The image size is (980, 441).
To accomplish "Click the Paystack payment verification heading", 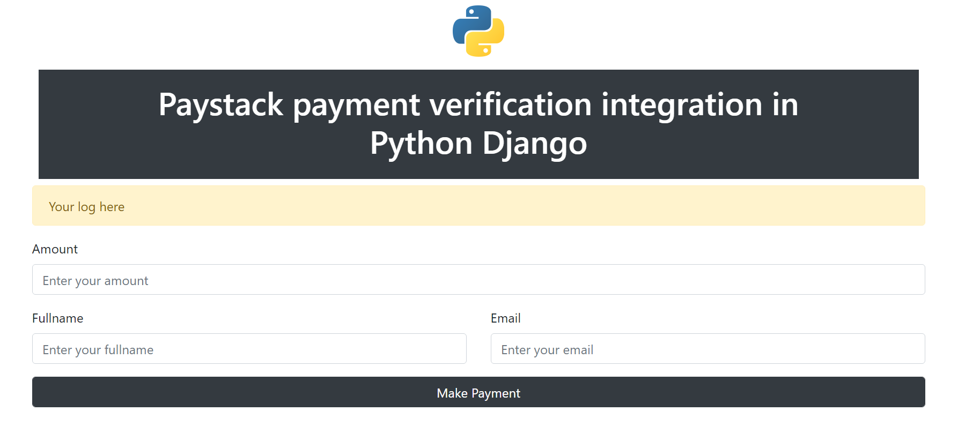I will click(478, 124).
